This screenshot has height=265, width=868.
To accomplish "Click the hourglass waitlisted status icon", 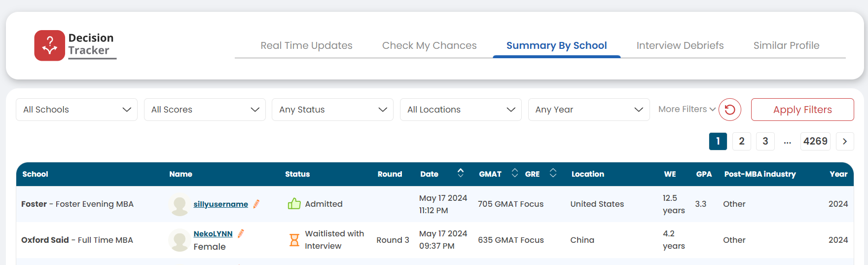I will click(294, 240).
